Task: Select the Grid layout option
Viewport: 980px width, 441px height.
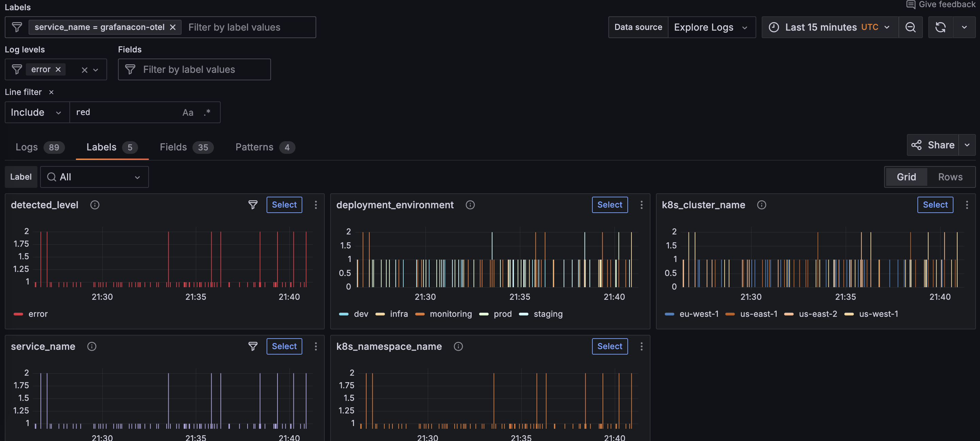Action: tap(906, 177)
